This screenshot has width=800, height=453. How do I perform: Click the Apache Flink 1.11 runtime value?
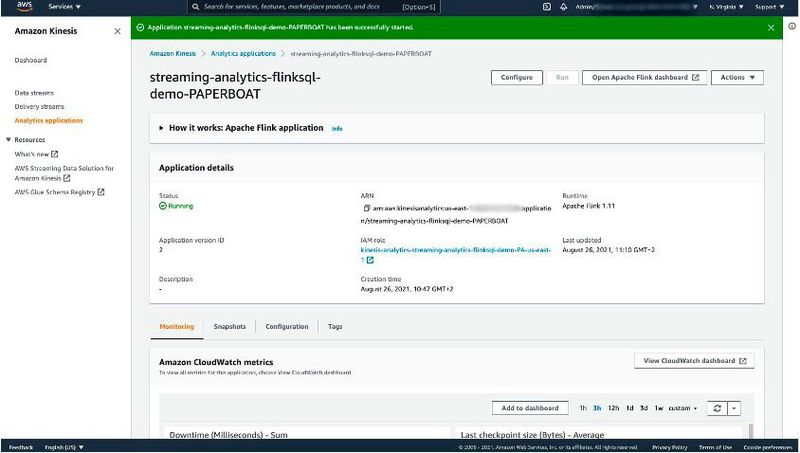(x=588, y=206)
